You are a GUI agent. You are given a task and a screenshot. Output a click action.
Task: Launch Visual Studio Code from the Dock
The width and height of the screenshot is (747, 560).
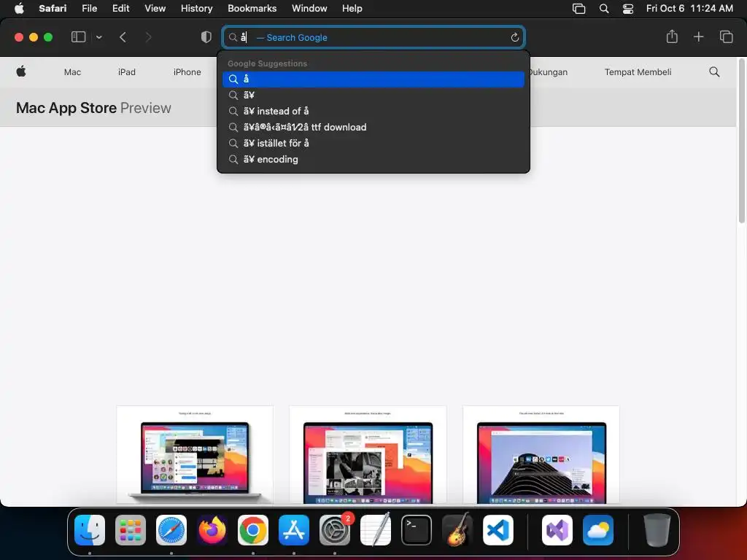498,530
